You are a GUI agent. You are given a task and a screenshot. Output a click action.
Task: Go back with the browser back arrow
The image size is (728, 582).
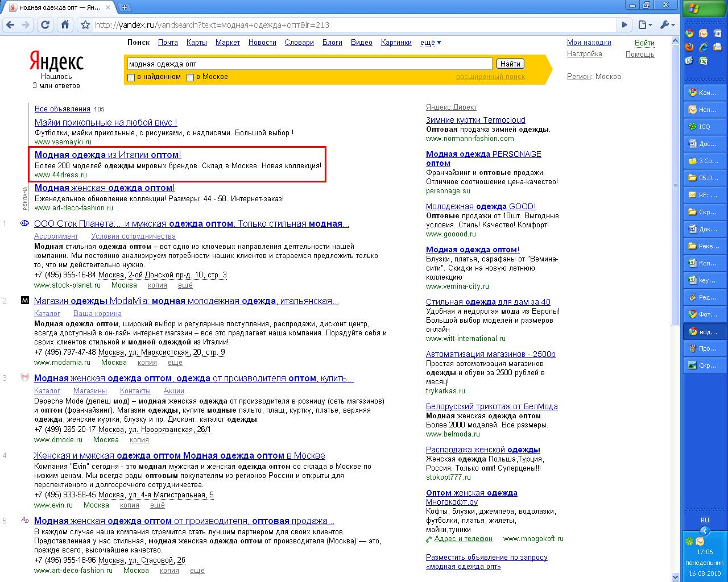point(10,24)
